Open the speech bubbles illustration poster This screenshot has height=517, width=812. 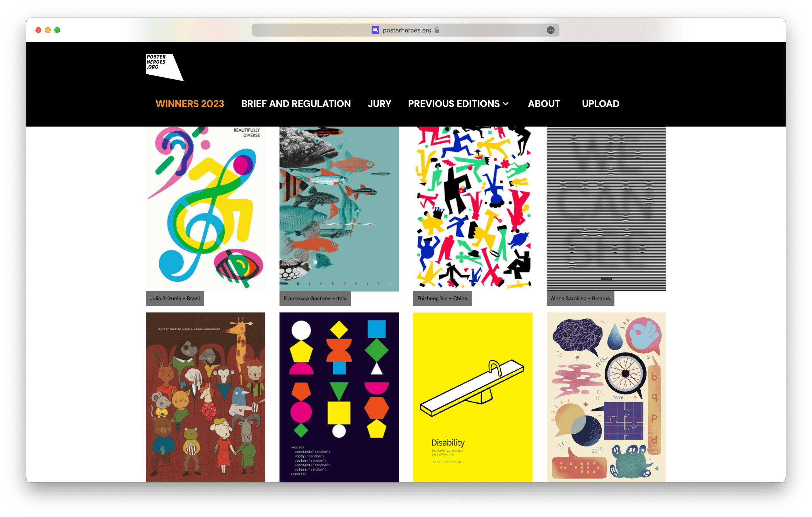tap(606, 397)
